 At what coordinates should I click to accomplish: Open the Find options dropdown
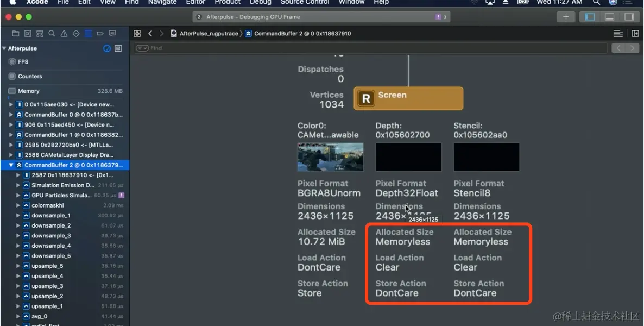click(x=142, y=48)
